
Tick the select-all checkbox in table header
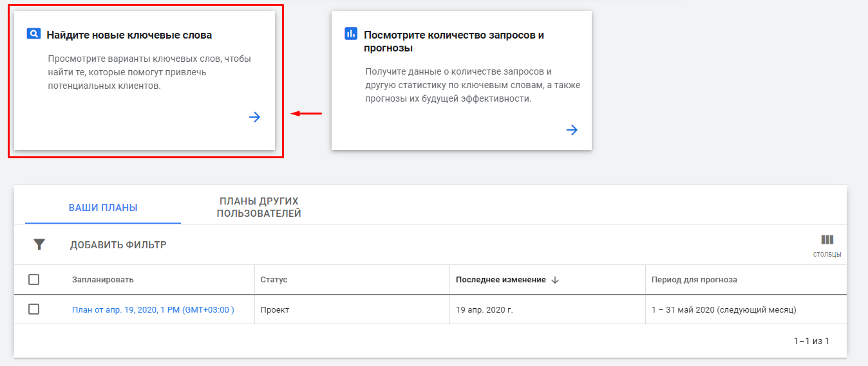(x=34, y=279)
